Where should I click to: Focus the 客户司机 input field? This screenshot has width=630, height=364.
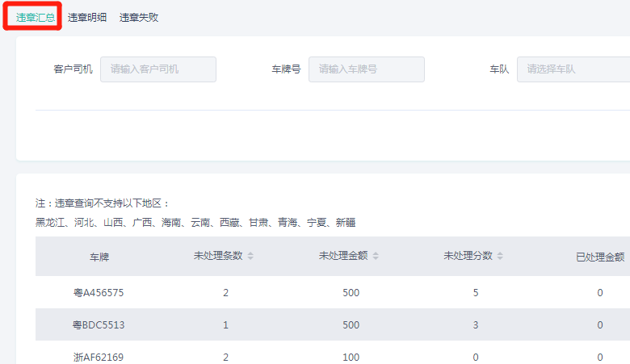tap(158, 69)
